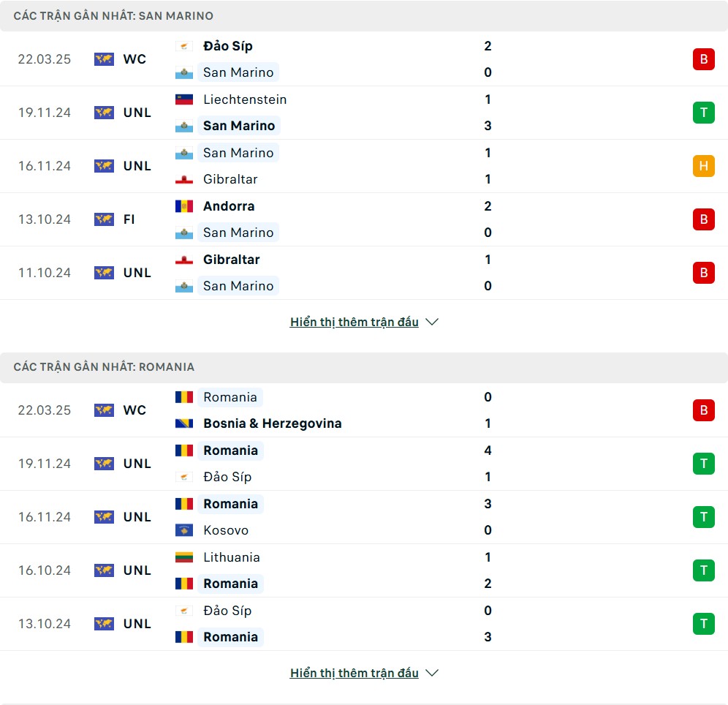Click 'Hiển thị thêm trận đấu' under San Marino

click(354, 322)
